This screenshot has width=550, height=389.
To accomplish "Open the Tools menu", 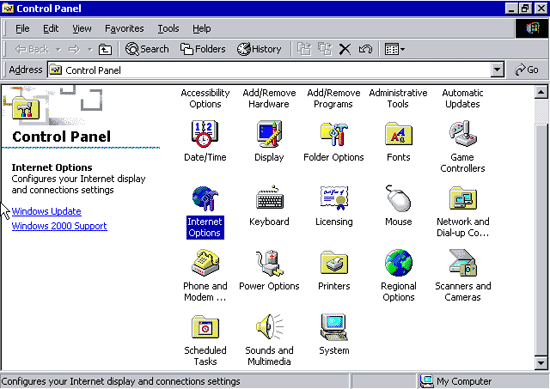I will point(168,28).
